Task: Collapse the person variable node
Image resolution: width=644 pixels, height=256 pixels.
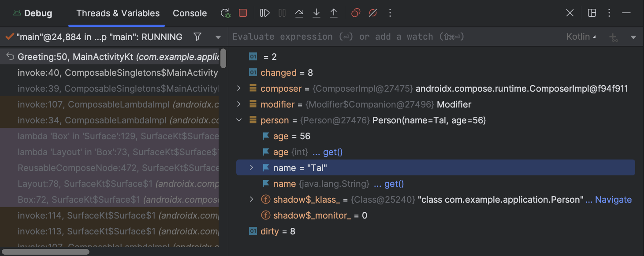Action: (239, 120)
